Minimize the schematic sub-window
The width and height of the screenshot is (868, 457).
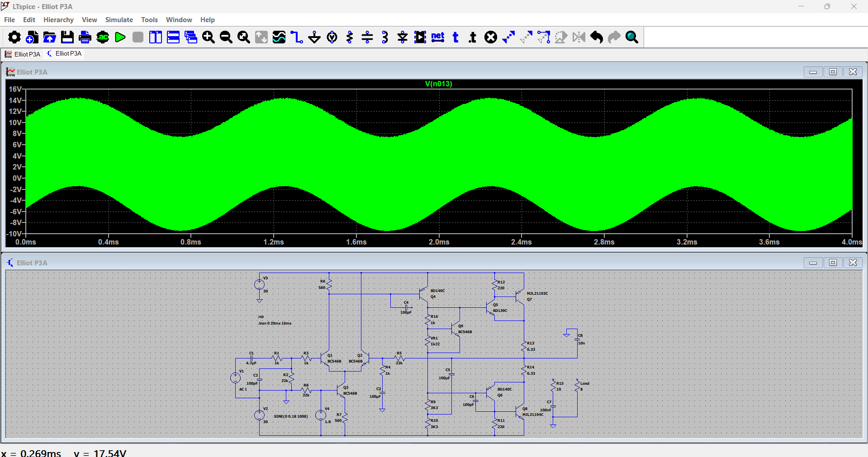tap(813, 263)
